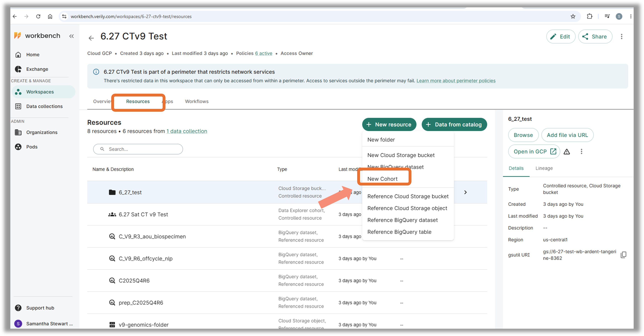Screen dimensions: 644x336
Task: Select New Cohort from the menu
Action: coord(382,179)
